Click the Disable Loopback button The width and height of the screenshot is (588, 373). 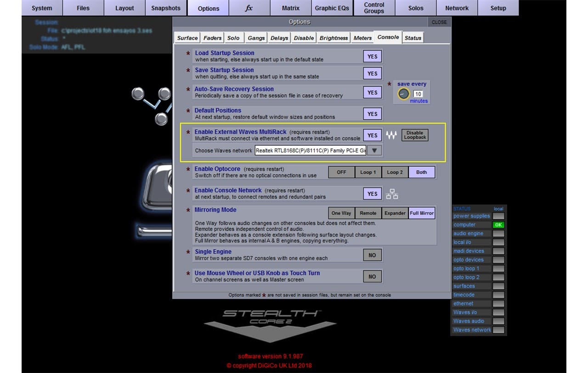[415, 135]
